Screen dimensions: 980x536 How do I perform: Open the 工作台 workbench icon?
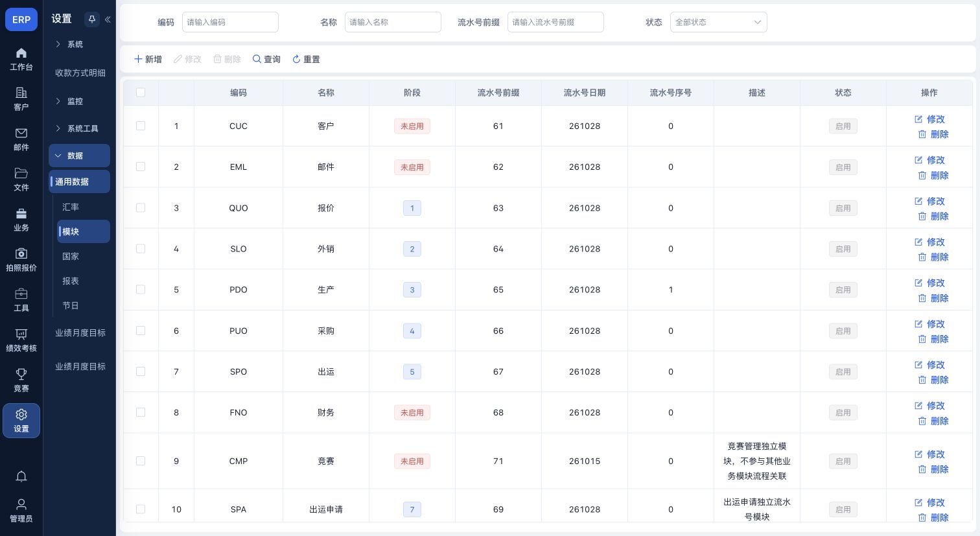click(21, 59)
